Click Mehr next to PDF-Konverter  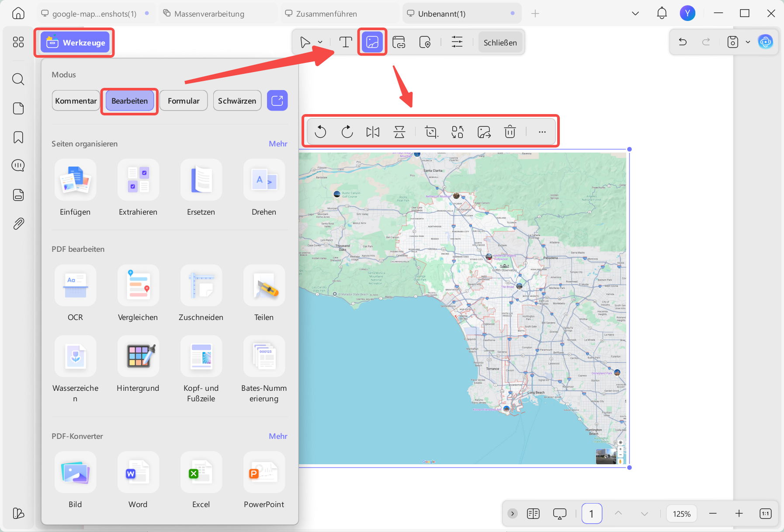(x=278, y=436)
